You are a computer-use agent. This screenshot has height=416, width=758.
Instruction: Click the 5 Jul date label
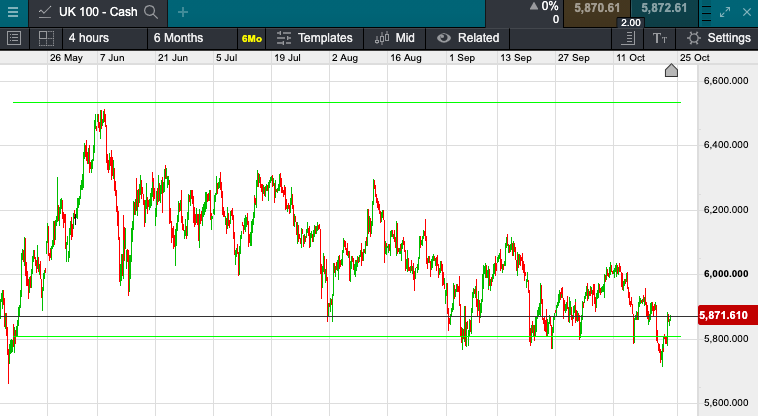tap(226, 58)
